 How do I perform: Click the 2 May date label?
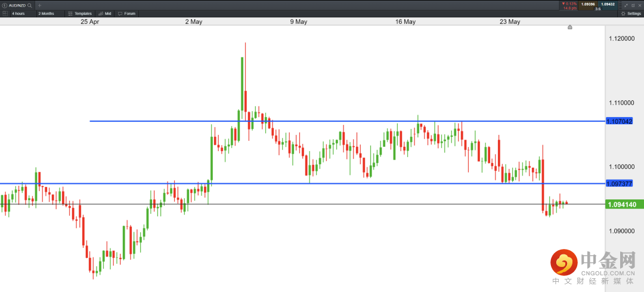193,22
